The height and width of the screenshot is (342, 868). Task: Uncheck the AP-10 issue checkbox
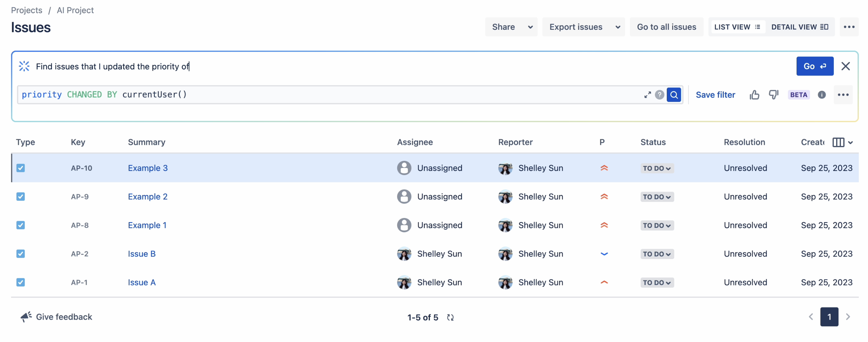click(21, 168)
